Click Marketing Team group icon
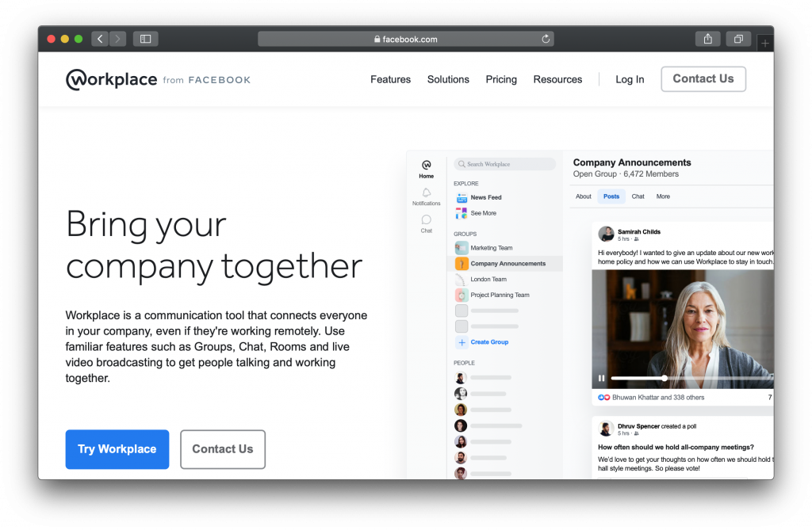This screenshot has height=530, width=812. [462, 248]
